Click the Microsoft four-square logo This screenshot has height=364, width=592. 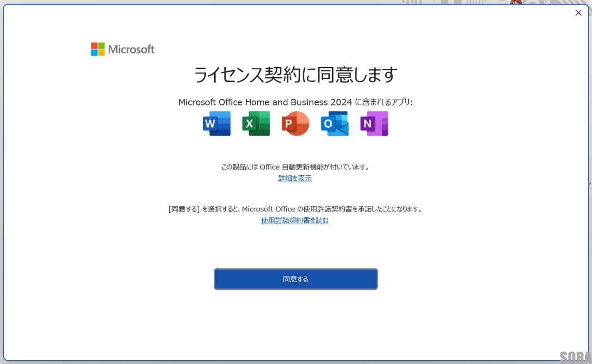pos(98,49)
